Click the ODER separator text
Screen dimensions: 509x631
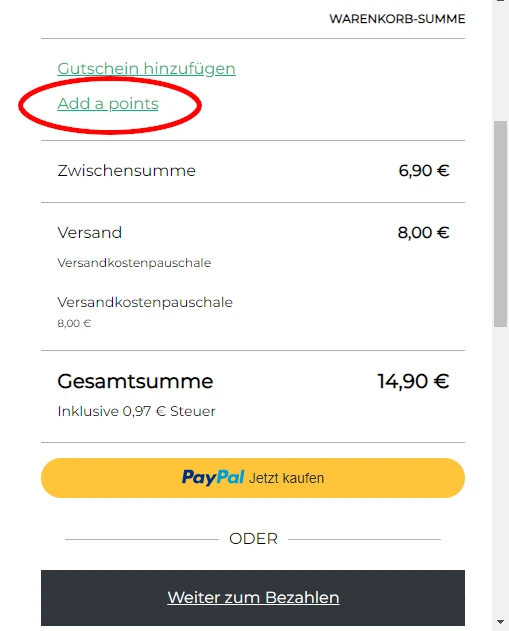pos(253,539)
